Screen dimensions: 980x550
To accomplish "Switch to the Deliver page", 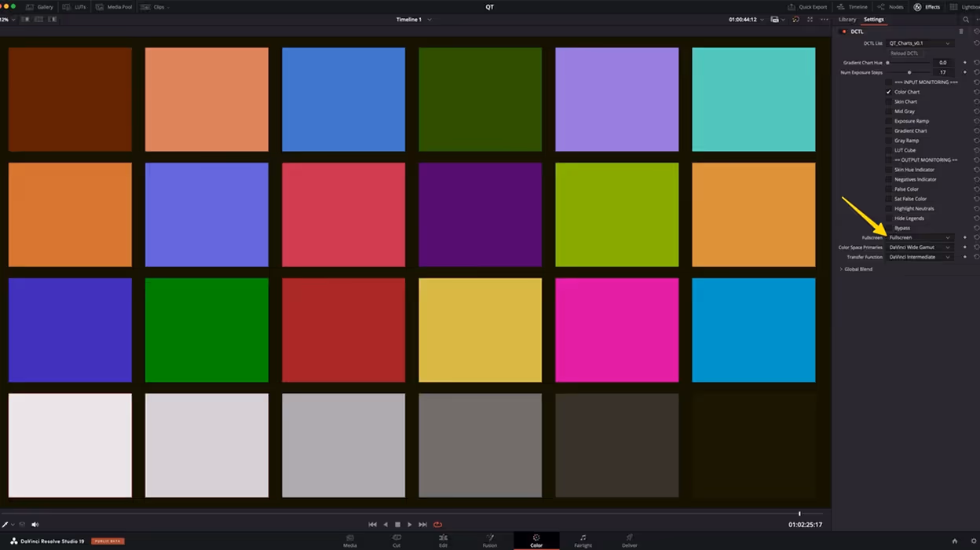I will 630,541.
